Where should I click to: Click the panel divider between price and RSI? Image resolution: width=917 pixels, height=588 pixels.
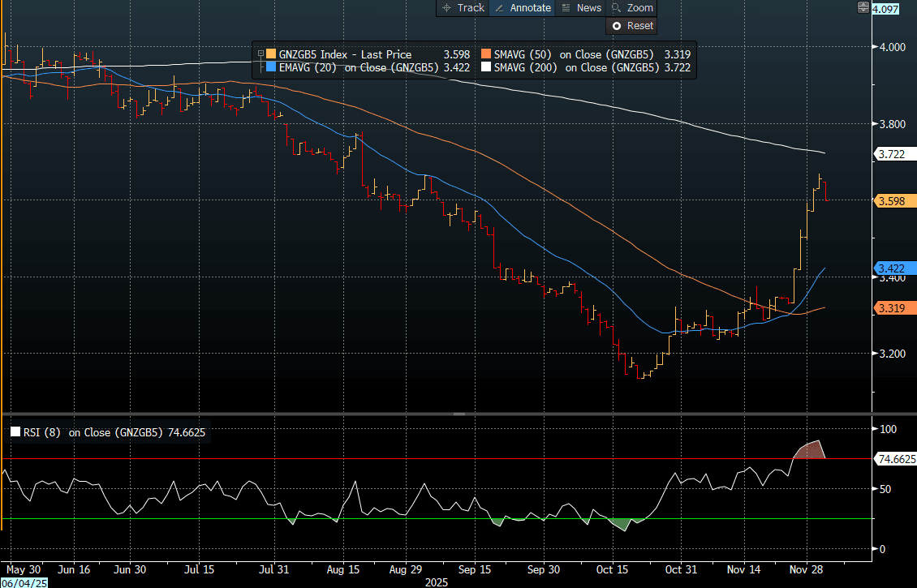pyautogui.click(x=458, y=414)
